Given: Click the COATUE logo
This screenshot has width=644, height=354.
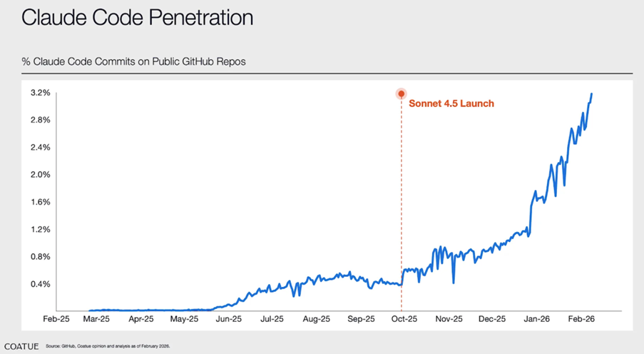Looking at the screenshot, I should 21,347.
